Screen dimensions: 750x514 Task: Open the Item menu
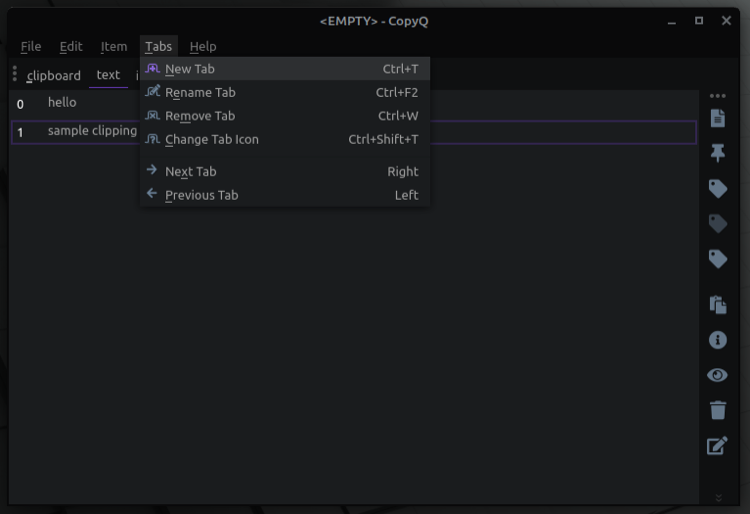coord(114,46)
